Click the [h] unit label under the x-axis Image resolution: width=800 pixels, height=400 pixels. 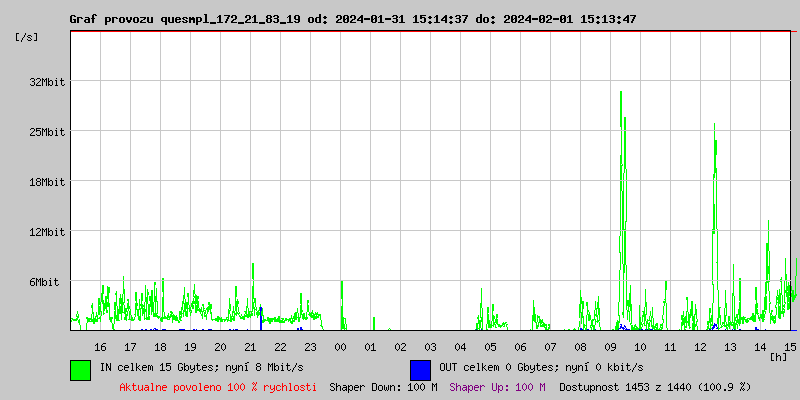pos(778,356)
